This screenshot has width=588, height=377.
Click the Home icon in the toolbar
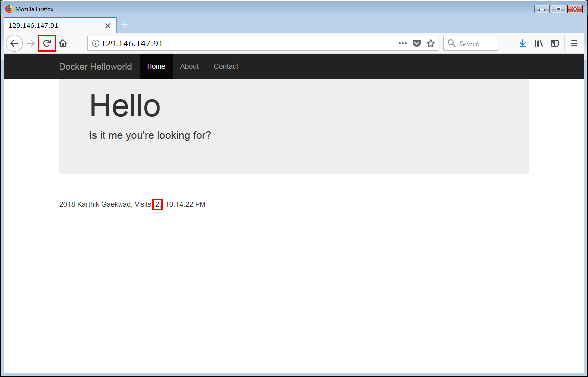click(x=62, y=43)
